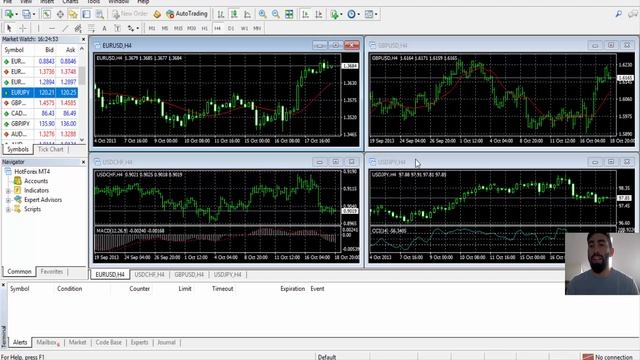The height and width of the screenshot is (360, 640).
Task: Open the New Chart dropdown arrow
Action: pyautogui.click(x=16, y=14)
